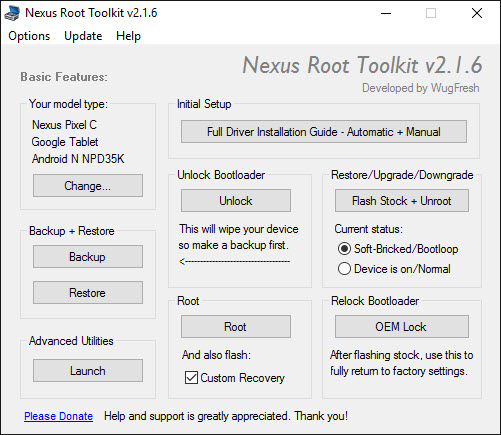Open Full Driver Installation Guide
This screenshot has height=435, width=501.
point(324,132)
